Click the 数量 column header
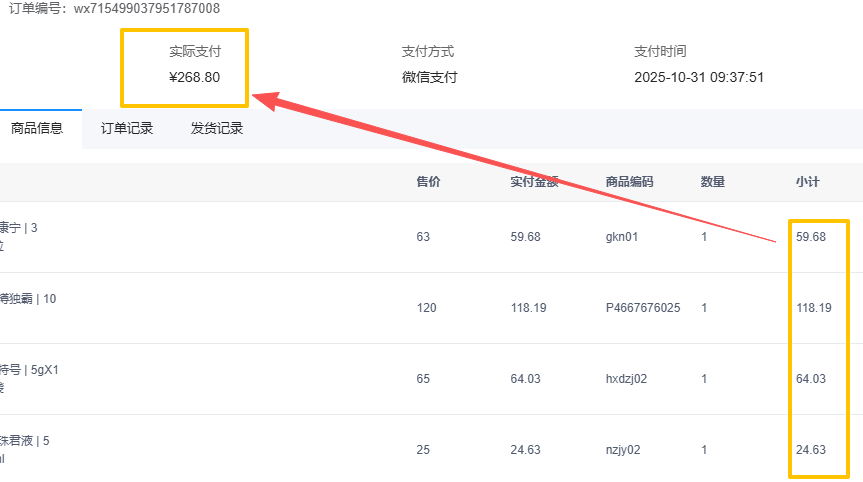Viewport: 863px width, 482px height. [713, 182]
